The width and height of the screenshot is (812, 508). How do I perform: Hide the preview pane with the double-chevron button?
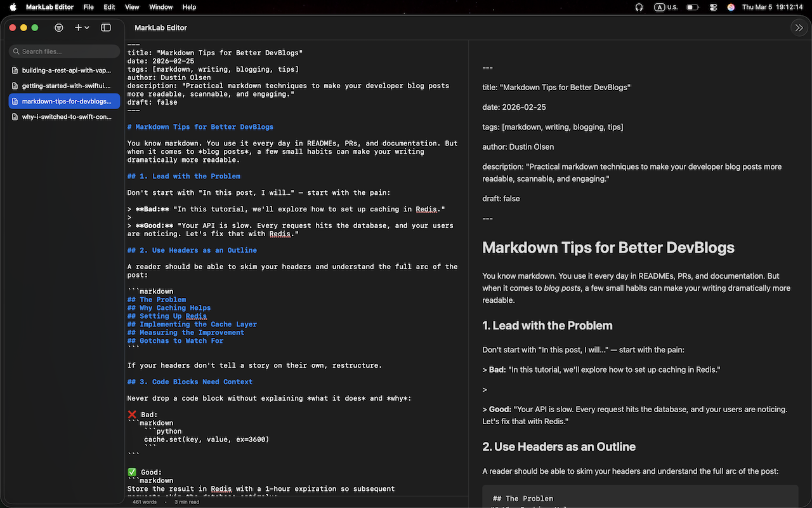pos(799,27)
